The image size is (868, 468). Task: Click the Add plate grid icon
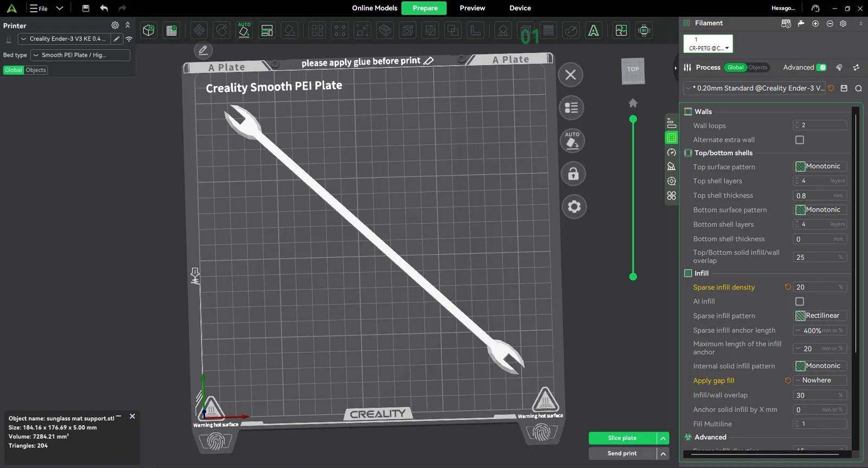click(x=171, y=30)
